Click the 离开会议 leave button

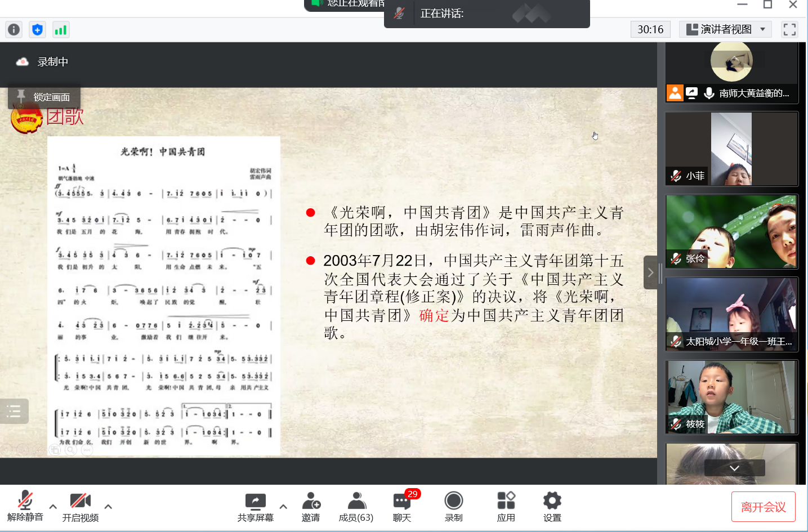(763, 507)
